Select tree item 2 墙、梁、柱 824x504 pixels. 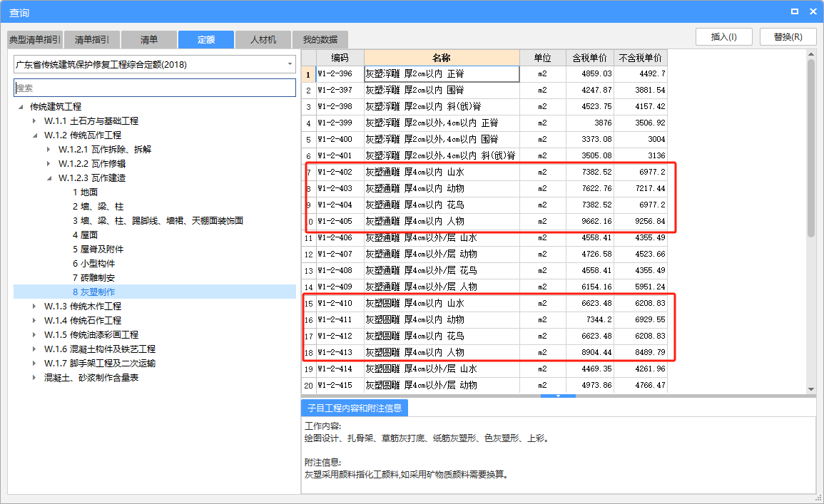[x=98, y=206]
